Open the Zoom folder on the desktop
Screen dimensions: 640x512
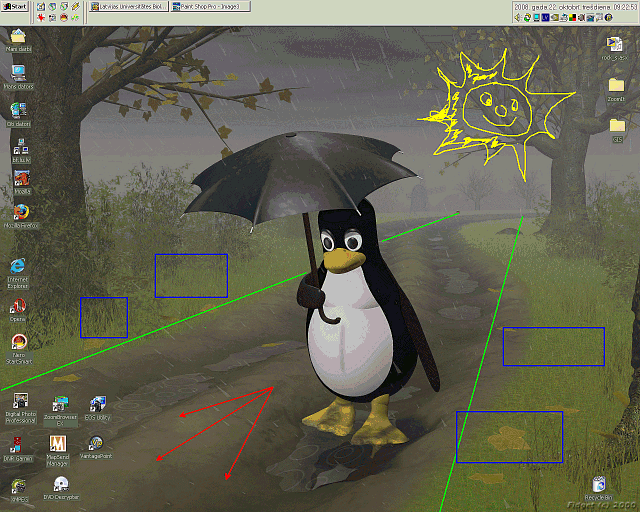pyautogui.click(x=616, y=90)
